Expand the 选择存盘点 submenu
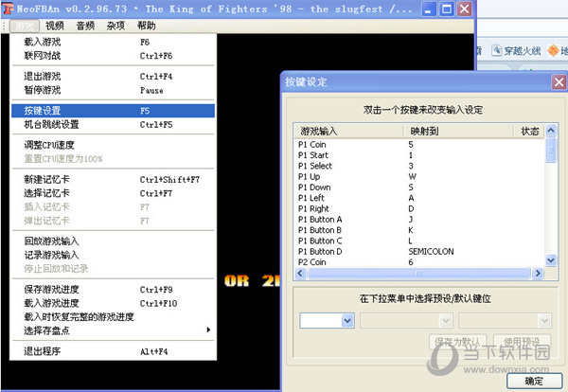568x392 pixels. (x=113, y=330)
